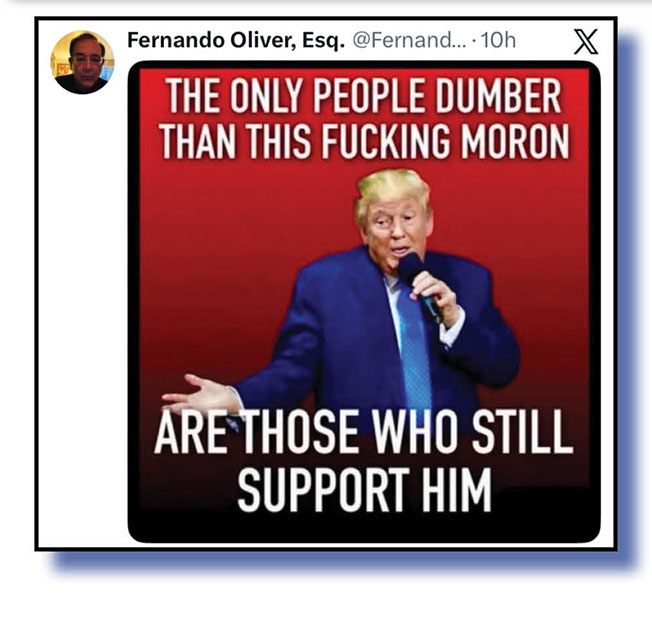Click the outstretched open hand in the meme
652x620 pixels.
click(x=200, y=394)
